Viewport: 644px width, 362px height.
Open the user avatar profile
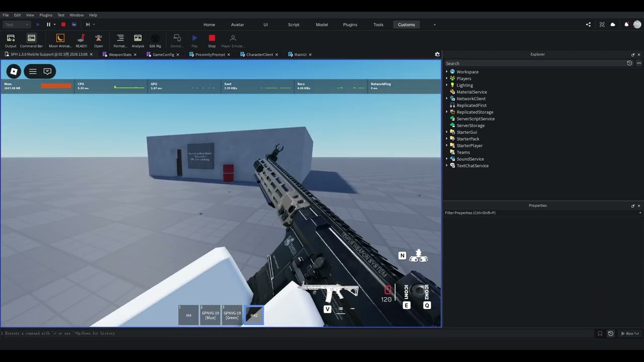pos(637,24)
